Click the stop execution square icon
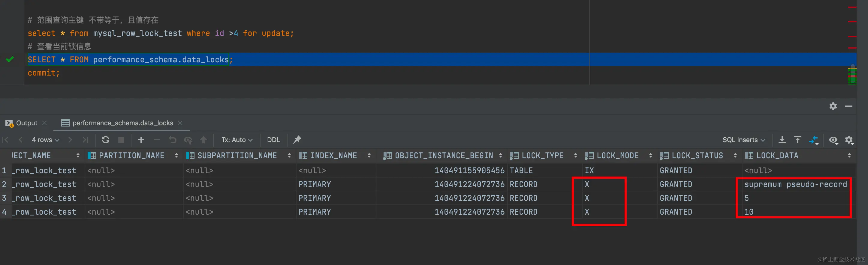Viewport: 868px width, 265px height. pos(121,140)
